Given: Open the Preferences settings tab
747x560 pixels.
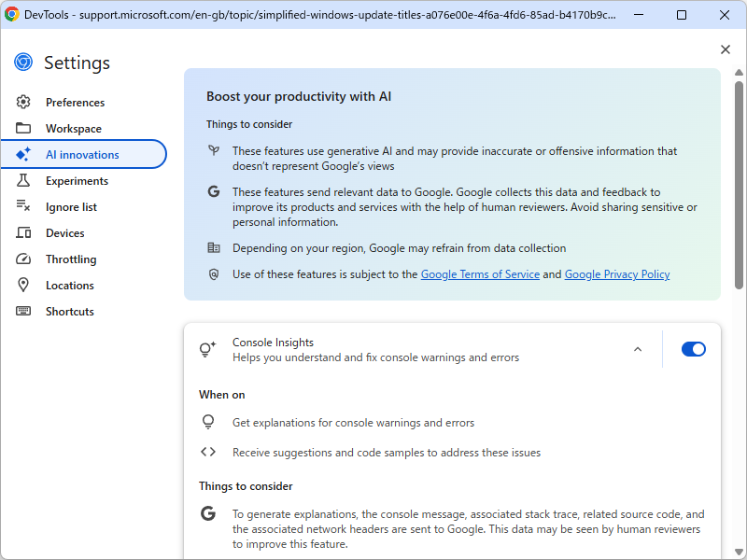Looking at the screenshot, I should (x=75, y=103).
